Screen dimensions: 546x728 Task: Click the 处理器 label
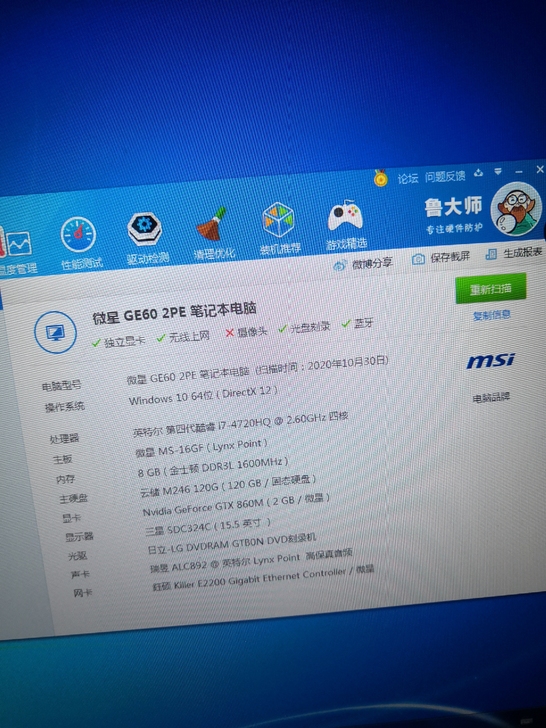pyautogui.click(x=64, y=438)
